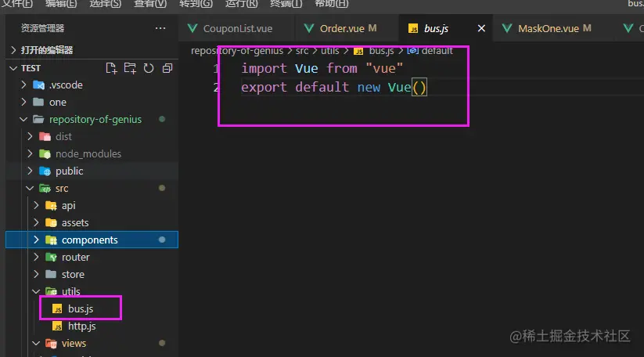Refresh the explorer with the refresh icon
The image size is (644, 357).
[148, 68]
